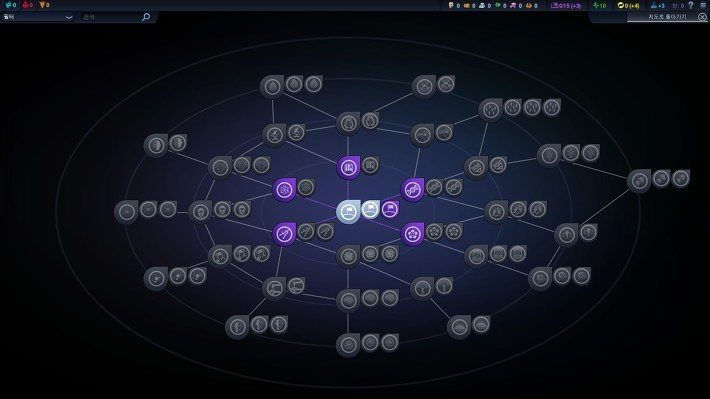Click the small purple flag leaf node
Screen dimensions: 710x399
(x=390, y=209)
